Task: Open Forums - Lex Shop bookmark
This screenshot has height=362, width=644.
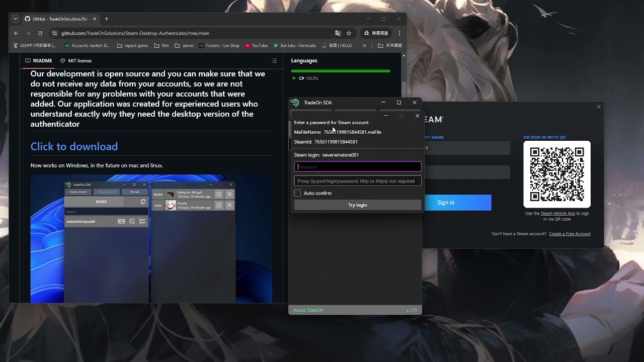Action: pyautogui.click(x=219, y=45)
